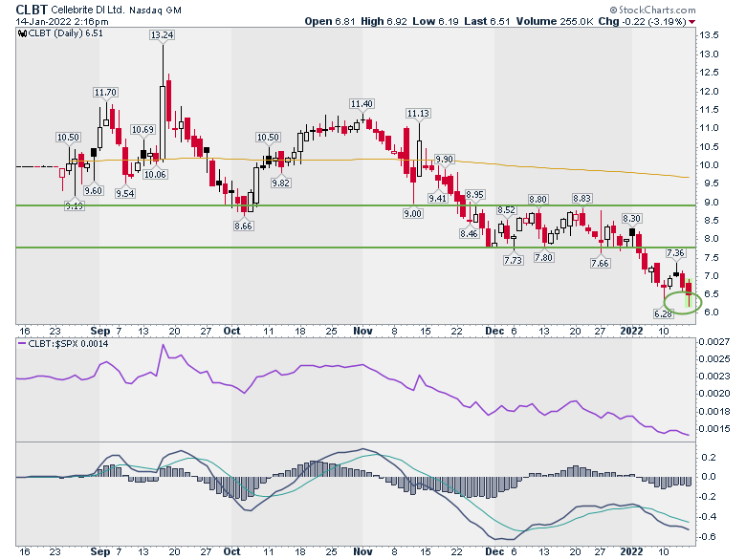This screenshot has height=560, width=746.
Task: Select the Open 6.81 value
Action: point(330,21)
